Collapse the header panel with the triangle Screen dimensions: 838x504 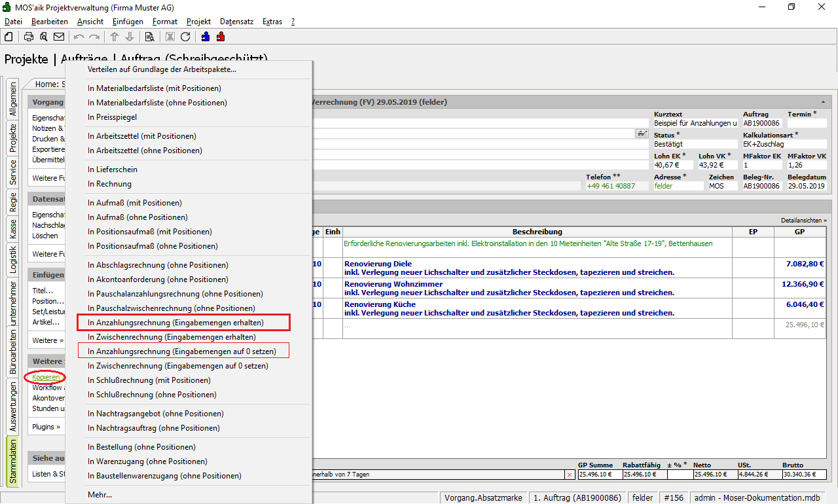(x=822, y=103)
